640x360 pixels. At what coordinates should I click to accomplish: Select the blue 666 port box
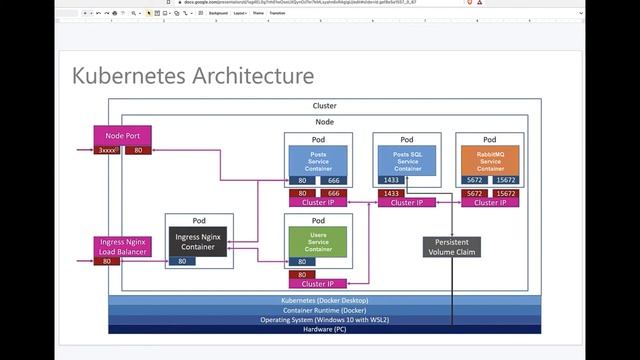(x=334, y=180)
